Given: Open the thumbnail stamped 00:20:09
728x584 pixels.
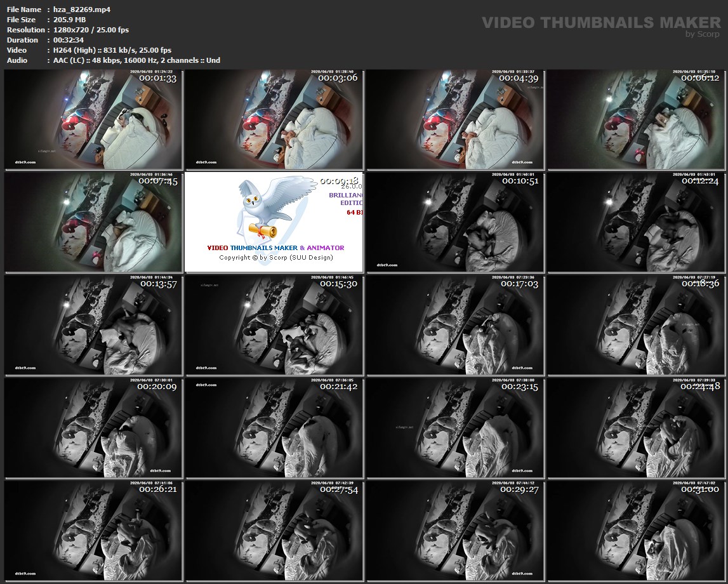Looking at the screenshot, I should (93, 428).
